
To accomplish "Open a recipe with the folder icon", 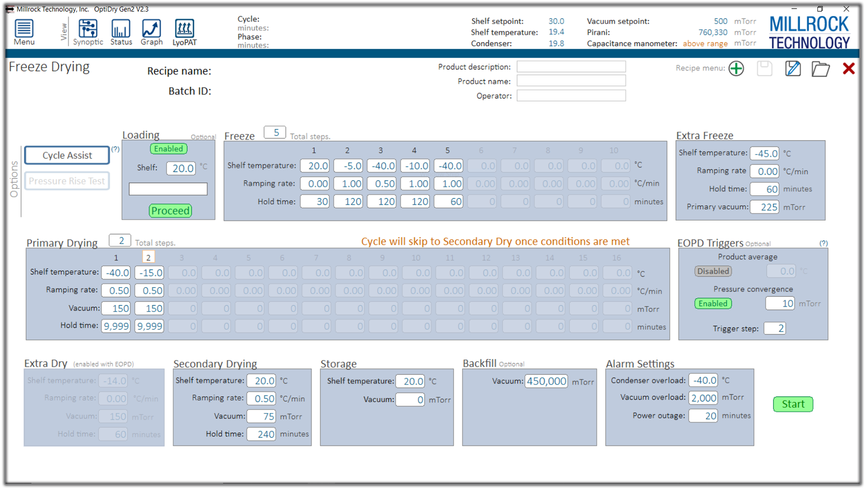I will click(820, 69).
